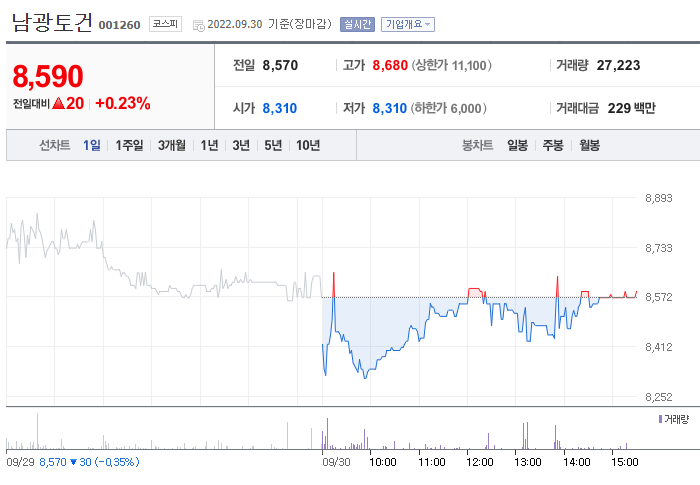Click the 거래량 legend marker in the volume chart
The height and width of the screenshot is (485, 700).
pos(661,419)
